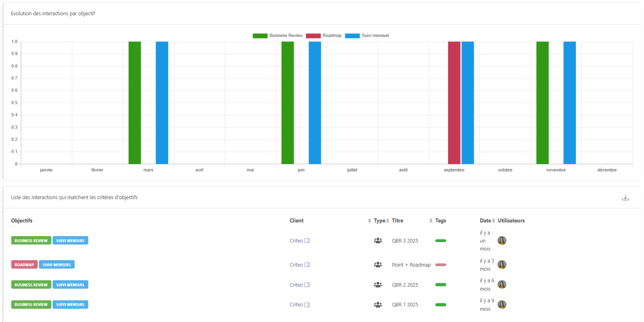The width and height of the screenshot is (644, 322).
Task: Click the Roadmap tag in second row
Action: (24, 265)
